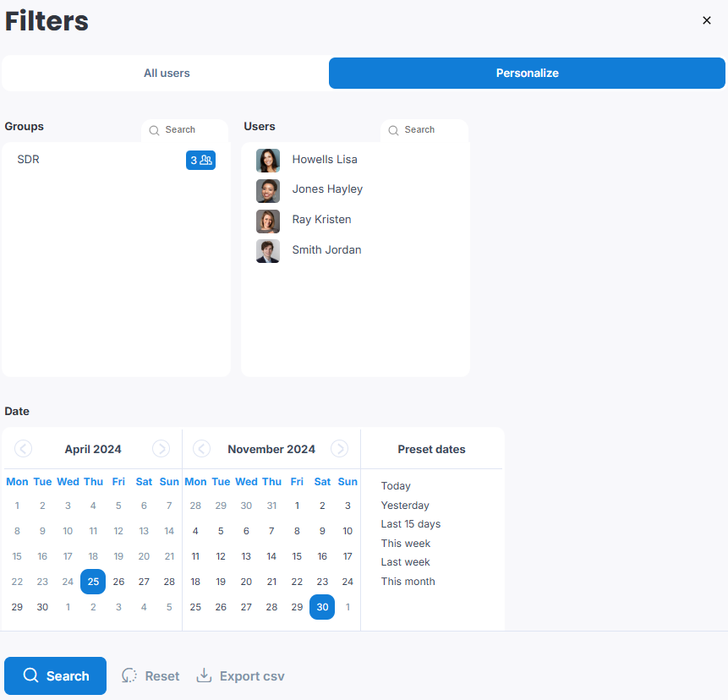
Task: Select user Jones Hayley
Action: tap(327, 189)
